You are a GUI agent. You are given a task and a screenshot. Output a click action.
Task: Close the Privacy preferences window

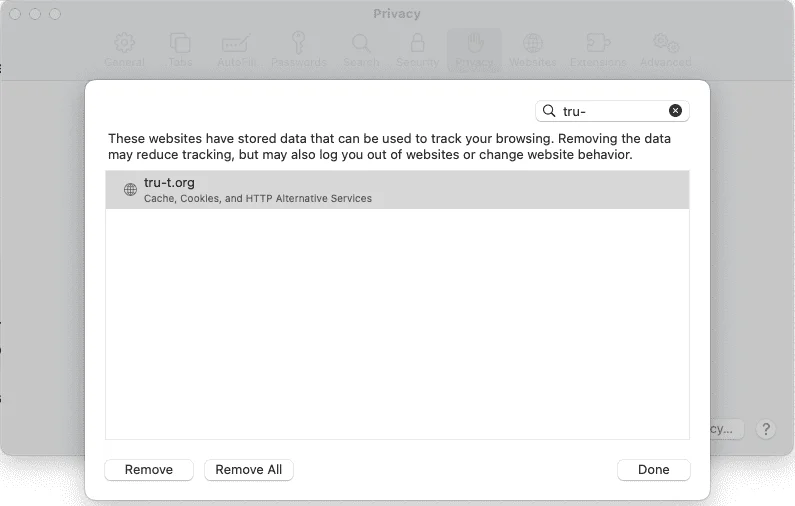pyautogui.click(x=17, y=14)
